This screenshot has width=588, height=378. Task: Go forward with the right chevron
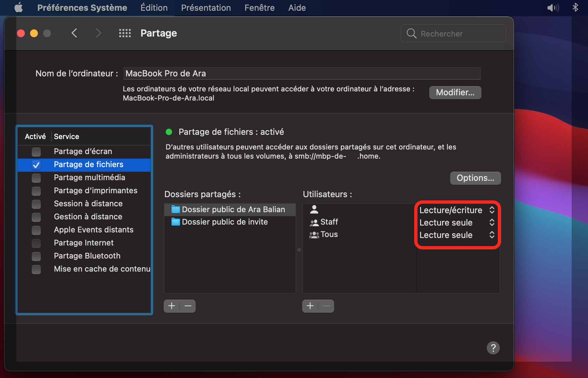98,33
